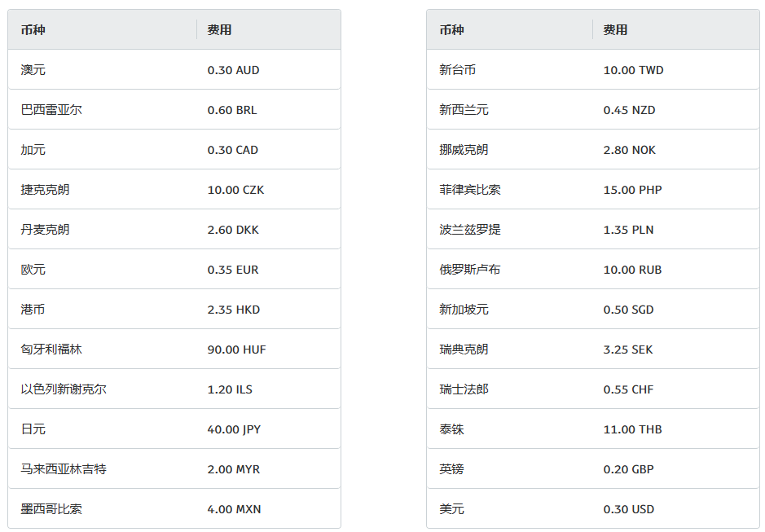The height and width of the screenshot is (532, 765).
Task: Click the 币种 header in right table
Action: (451, 30)
